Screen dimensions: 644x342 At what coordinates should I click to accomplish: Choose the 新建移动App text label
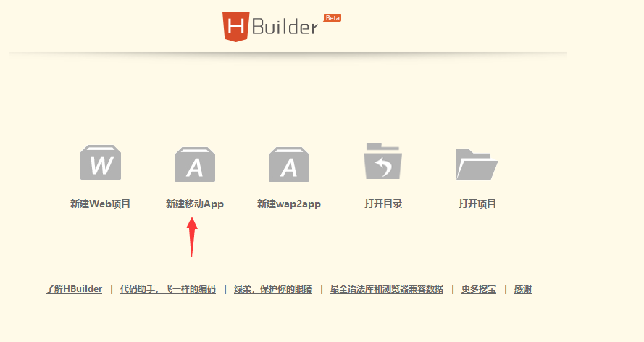pyautogui.click(x=195, y=204)
